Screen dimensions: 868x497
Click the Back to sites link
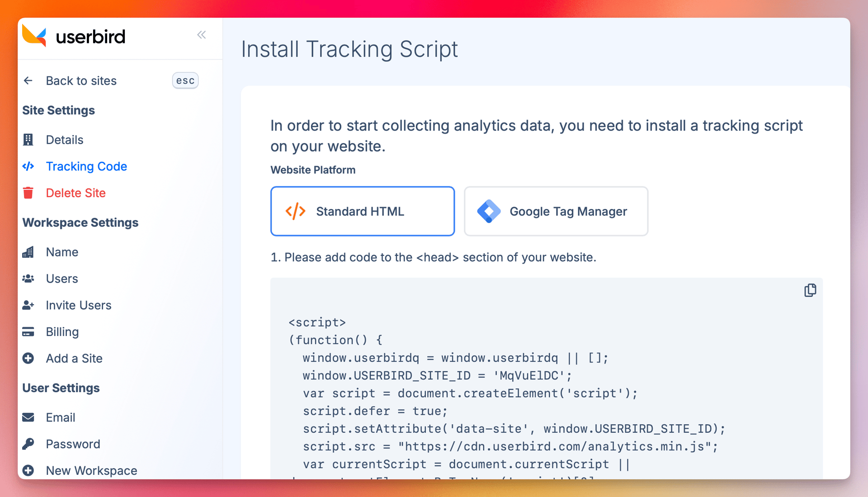coord(81,80)
